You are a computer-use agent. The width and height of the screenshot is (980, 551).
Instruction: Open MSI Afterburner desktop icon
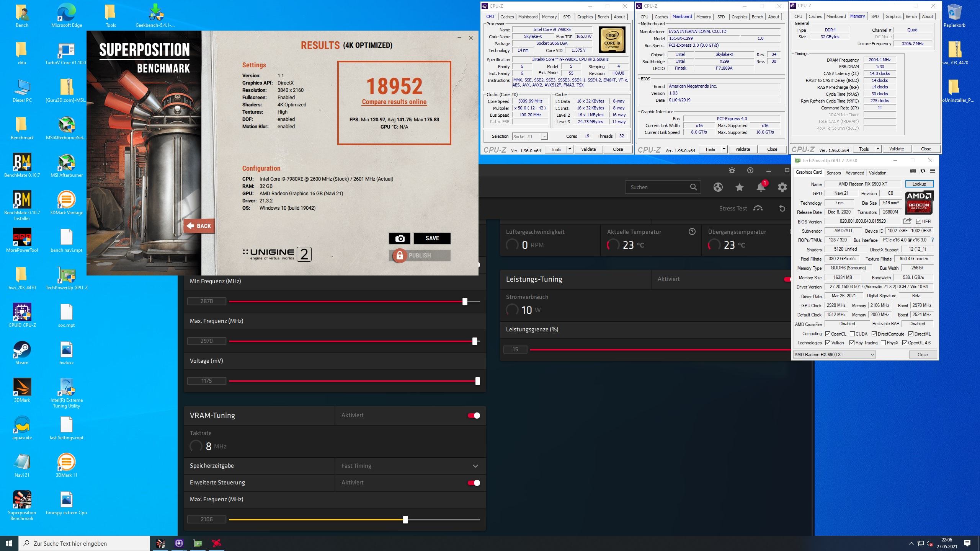[x=67, y=166]
